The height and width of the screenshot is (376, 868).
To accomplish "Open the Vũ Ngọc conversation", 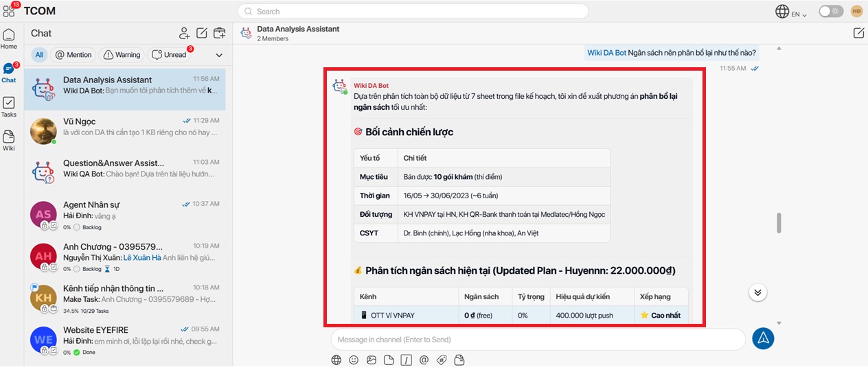I will pyautogui.click(x=125, y=130).
